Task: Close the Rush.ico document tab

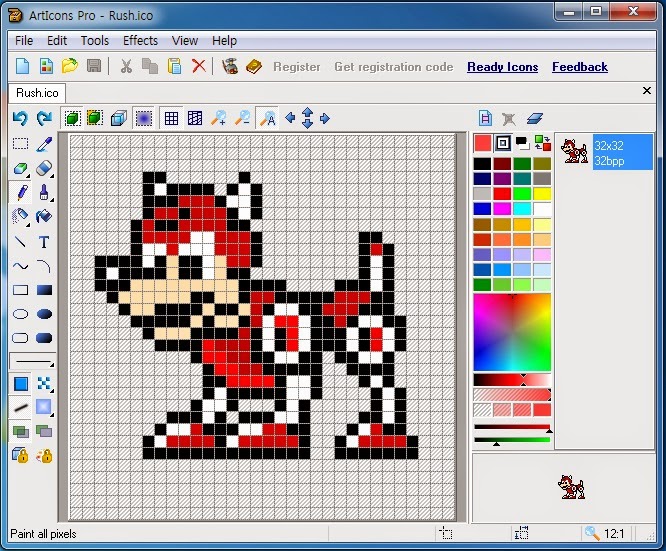Action: click(x=646, y=90)
